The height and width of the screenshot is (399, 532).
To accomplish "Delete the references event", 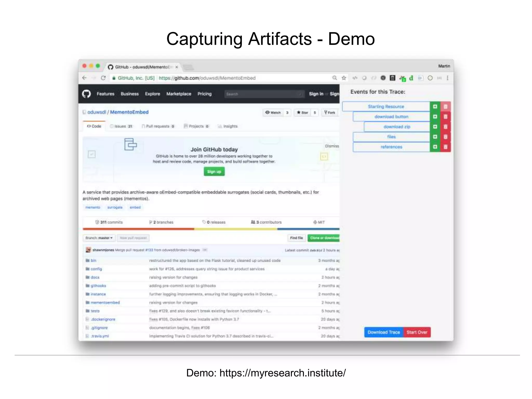I will [x=445, y=147].
